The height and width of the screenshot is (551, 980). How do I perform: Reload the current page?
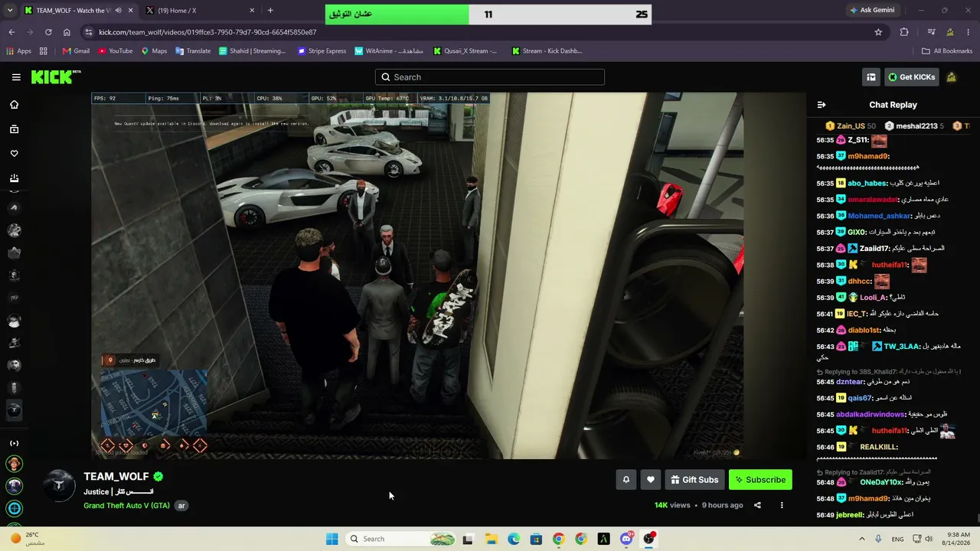48,32
